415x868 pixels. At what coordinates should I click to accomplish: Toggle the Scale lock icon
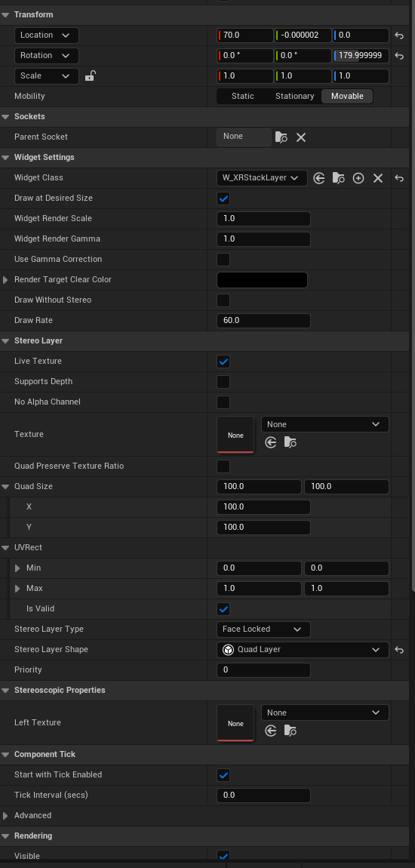[91, 75]
